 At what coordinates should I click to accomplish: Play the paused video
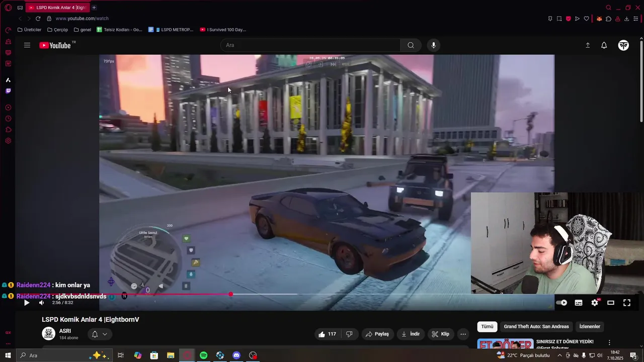[x=27, y=303]
